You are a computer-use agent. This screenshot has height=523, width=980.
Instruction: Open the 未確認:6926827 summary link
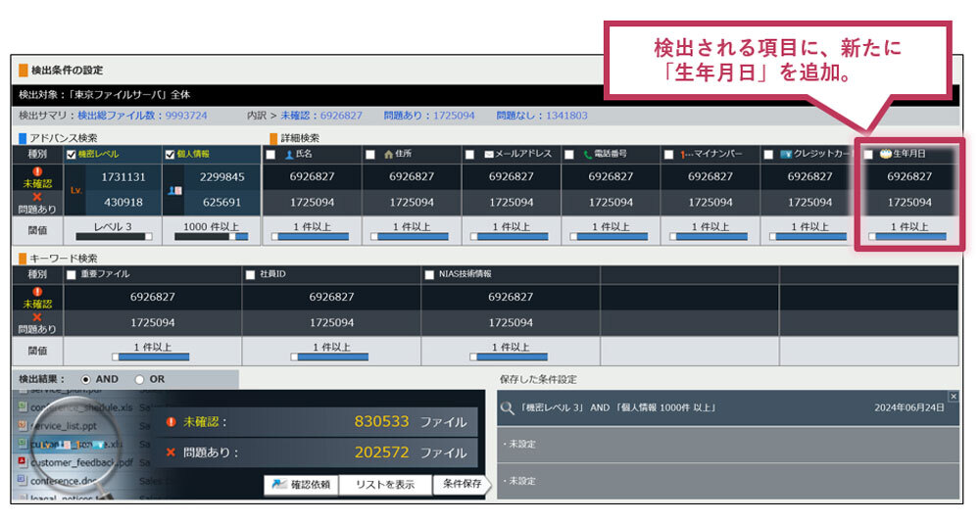(321, 116)
